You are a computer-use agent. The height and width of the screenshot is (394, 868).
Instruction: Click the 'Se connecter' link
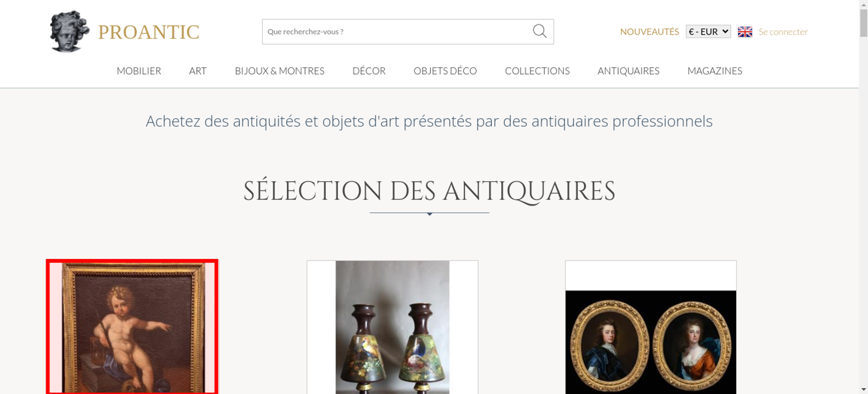coord(783,32)
